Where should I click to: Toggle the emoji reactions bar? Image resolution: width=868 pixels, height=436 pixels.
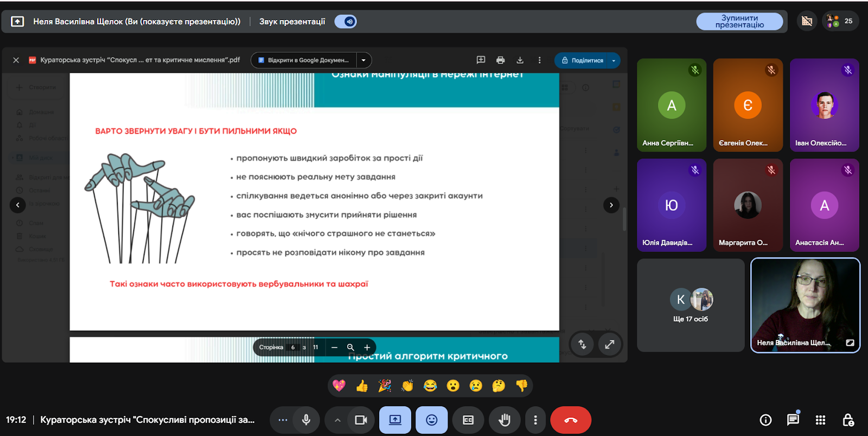(x=432, y=420)
